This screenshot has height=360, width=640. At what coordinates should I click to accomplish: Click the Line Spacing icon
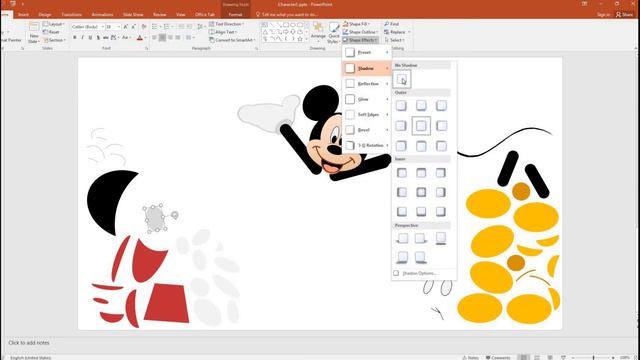pyautogui.click(x=200, y=27)
